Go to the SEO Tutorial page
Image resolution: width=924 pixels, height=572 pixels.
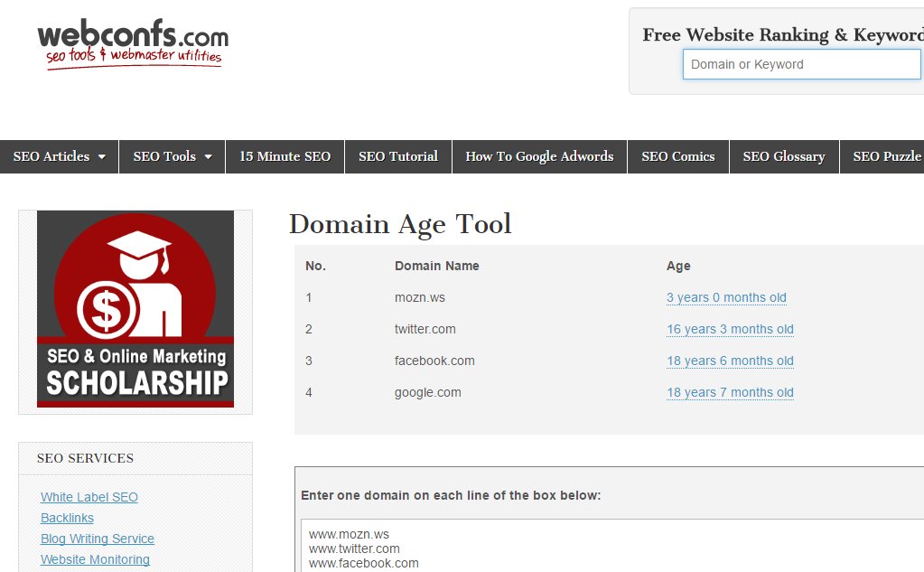tap(397, 156)
